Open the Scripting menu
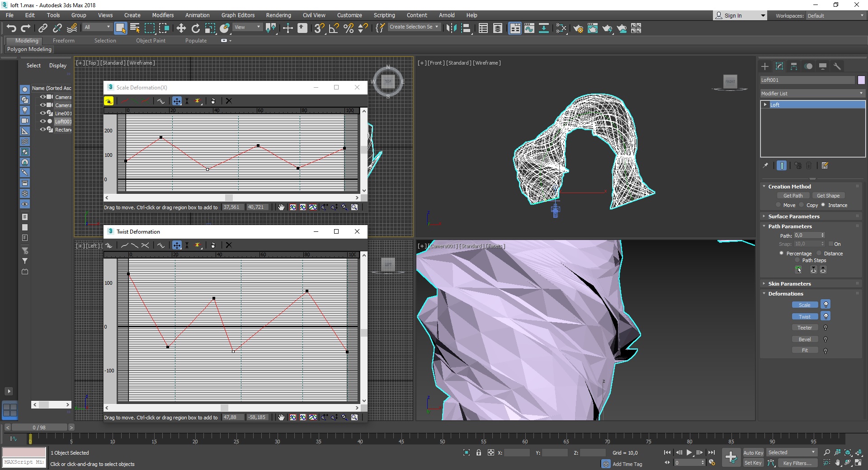 (x=384, y=15)
